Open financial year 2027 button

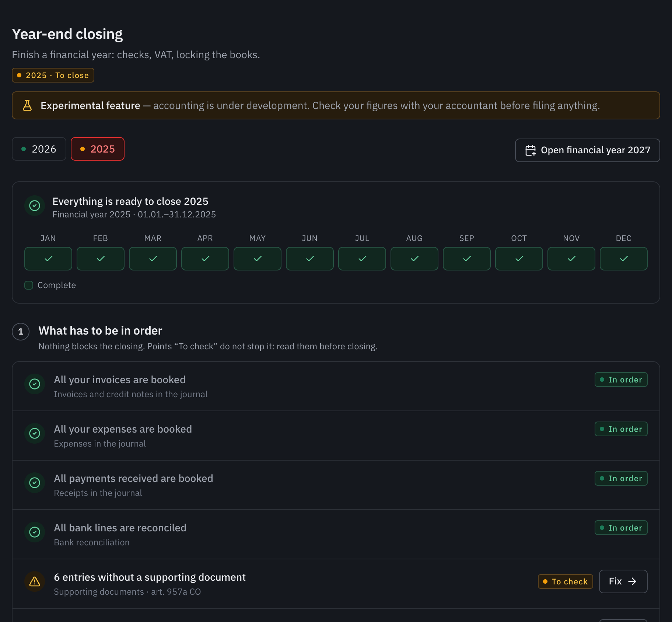click(x=588, y=150)
